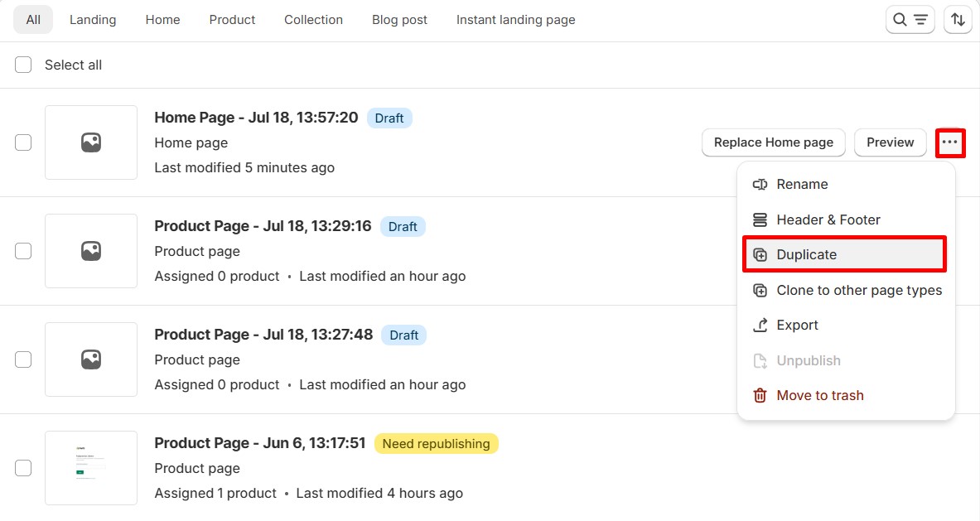This screenshot has width=980, height=521.
Task: Check the Select all checkbox
Action: point(23,65)
